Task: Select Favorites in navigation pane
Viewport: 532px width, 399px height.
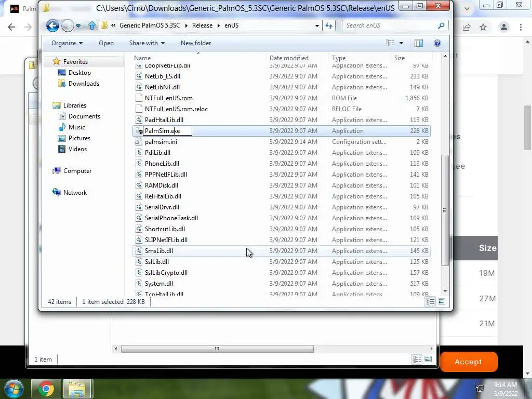Action: 75,62
